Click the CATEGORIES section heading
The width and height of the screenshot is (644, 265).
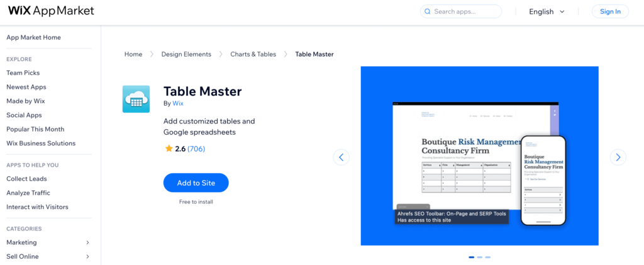(x=24, y=229)
